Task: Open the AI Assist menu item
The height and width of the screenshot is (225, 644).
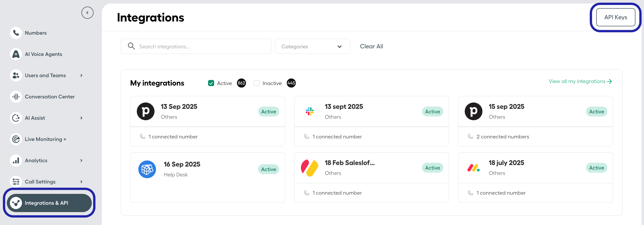Action: tap(35, 118)
